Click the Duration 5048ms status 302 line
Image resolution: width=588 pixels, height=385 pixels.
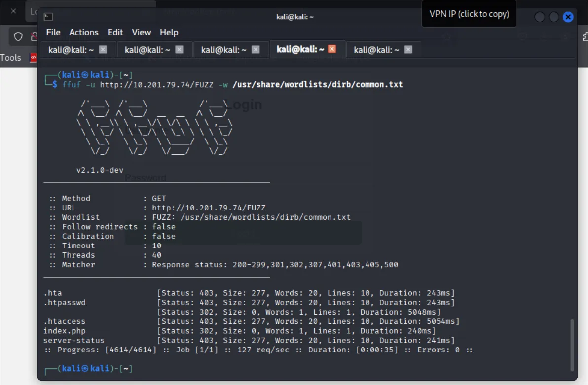click(x=299, y=312)
